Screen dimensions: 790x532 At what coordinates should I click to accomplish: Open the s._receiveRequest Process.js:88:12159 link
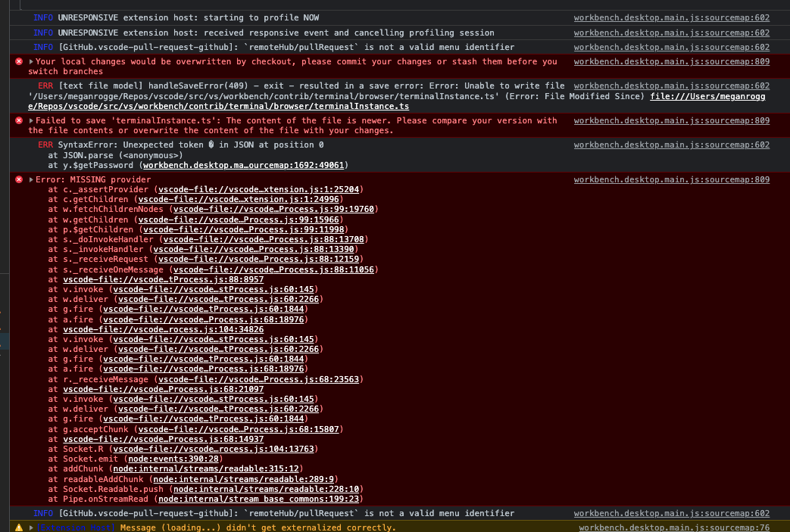click(258, 260)
